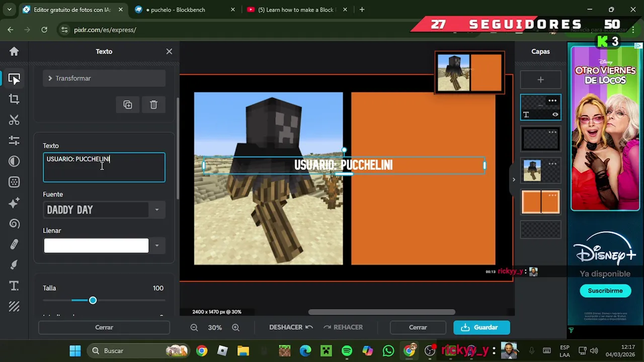Select the Draw brush tool
This screenshot has height=362, width=644.
(14, 265)
